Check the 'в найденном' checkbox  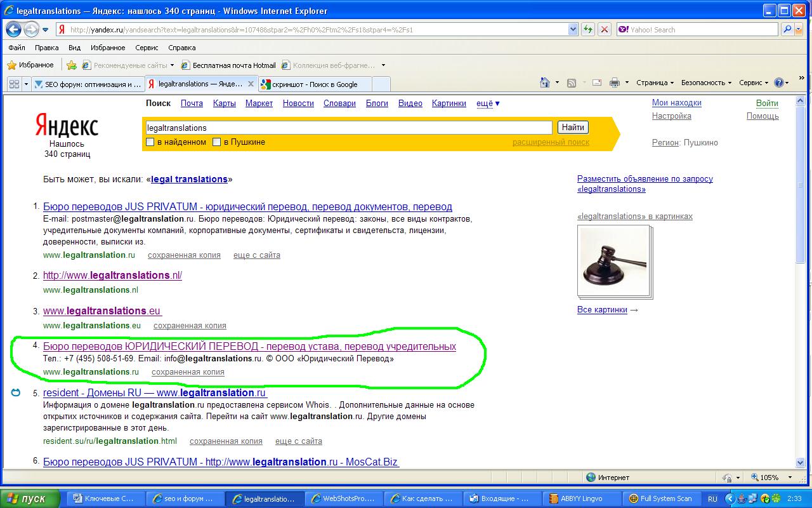(150, 142)
